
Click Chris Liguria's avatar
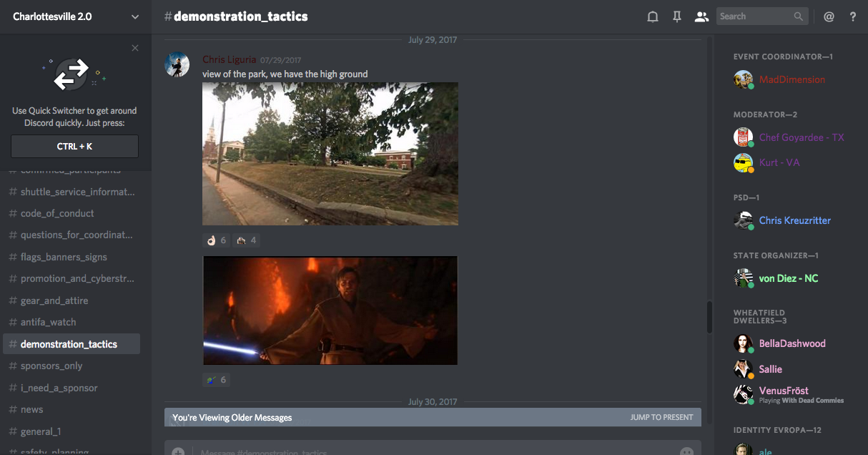point(177,64)
